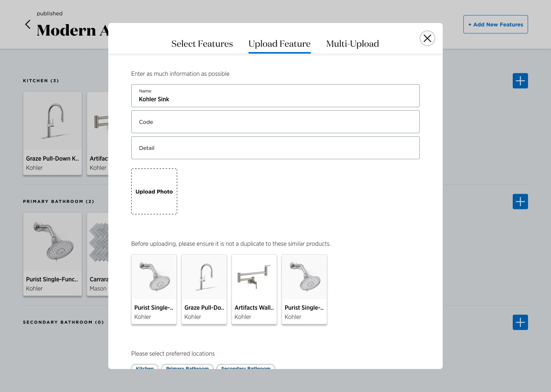Viewport: 551px width, 392px height.
Task: Switch to the Upload Feature tab
Action: pyautogui.click(x=279, y=44)
